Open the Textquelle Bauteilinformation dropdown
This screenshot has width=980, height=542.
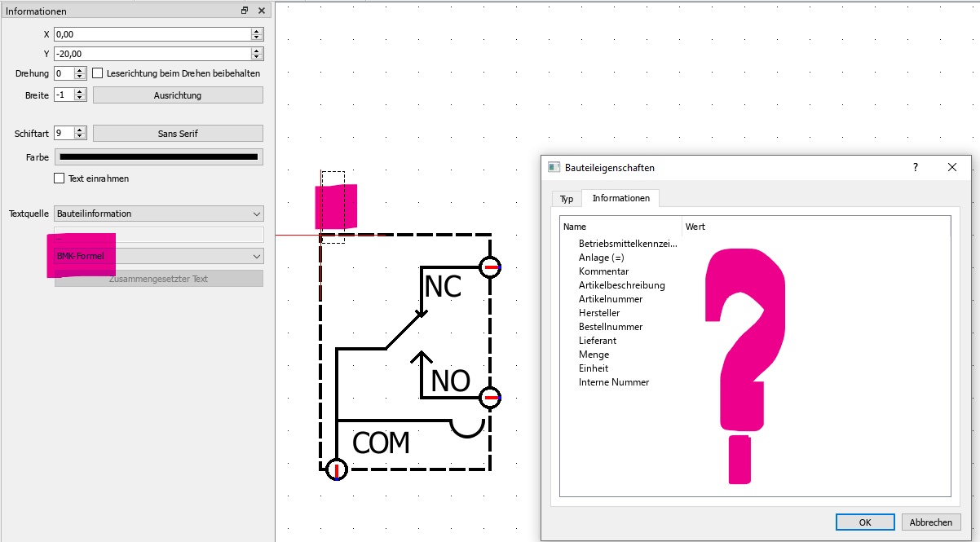pyautogui.click(x=158, y=214)
